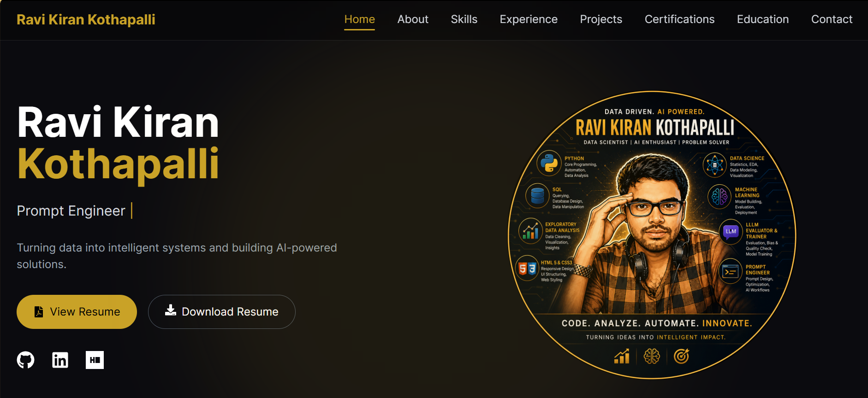This screenshot has height=398, width=868.
Task: Open the About section
Action: click(x=413, y=19)
